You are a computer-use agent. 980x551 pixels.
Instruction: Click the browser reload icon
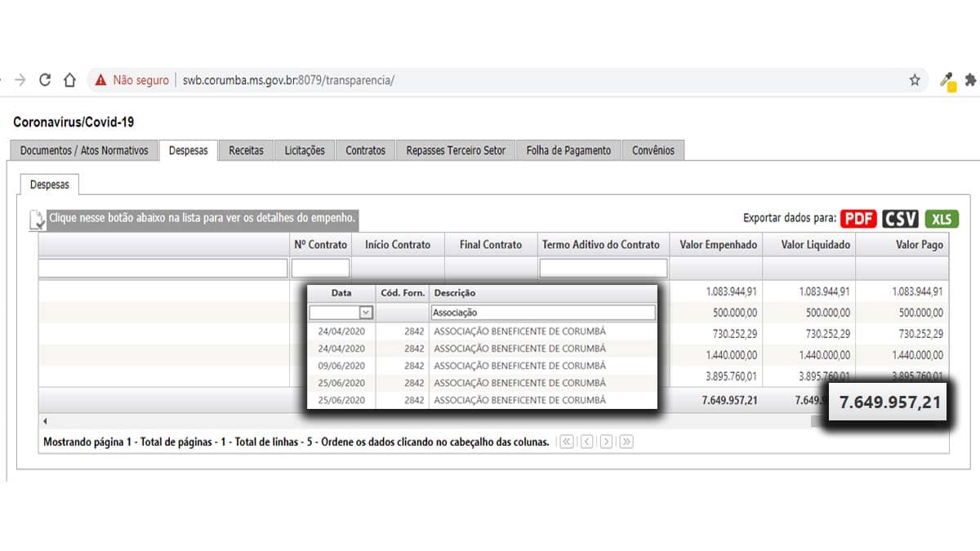coord(45,80)
